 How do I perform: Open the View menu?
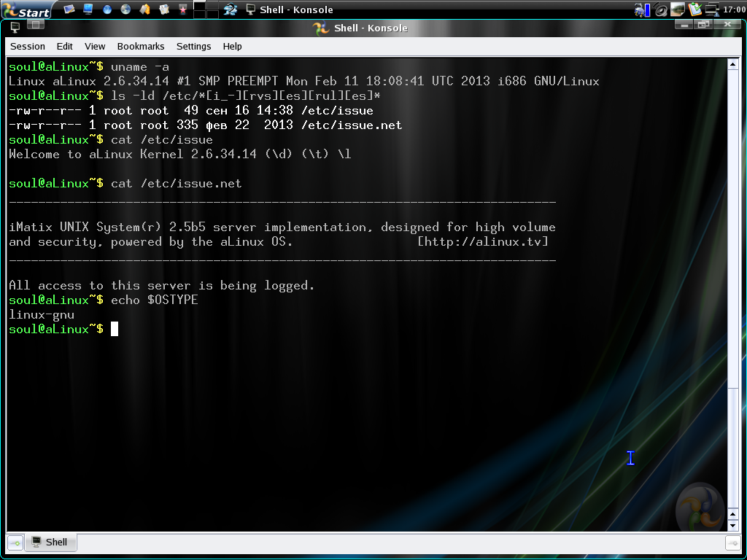click(x=95, y=46)
